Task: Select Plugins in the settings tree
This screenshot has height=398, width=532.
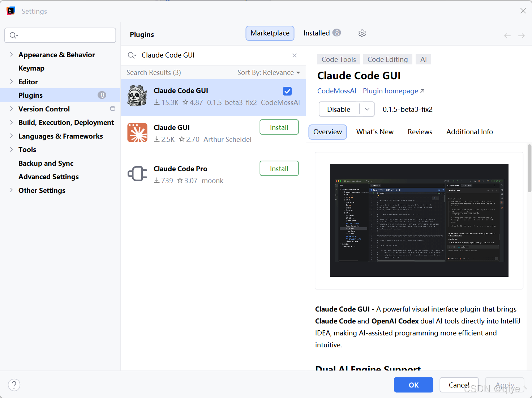Action: tap(60, 95)
